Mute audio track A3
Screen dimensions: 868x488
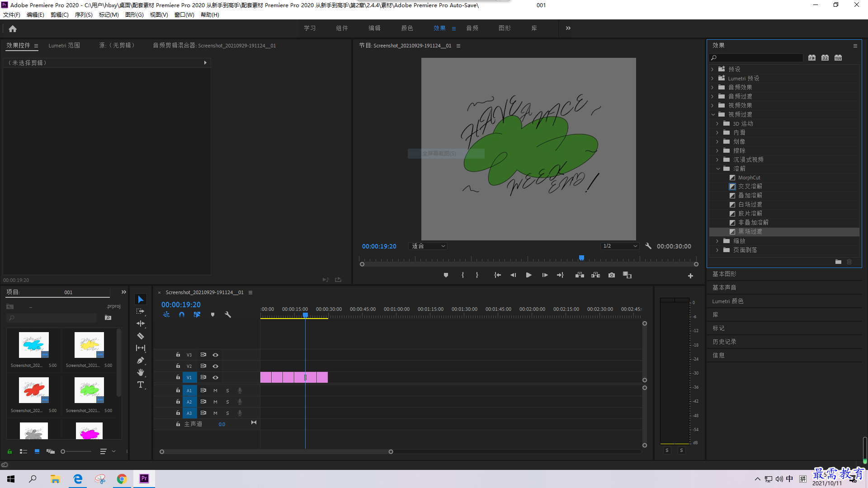216,413
